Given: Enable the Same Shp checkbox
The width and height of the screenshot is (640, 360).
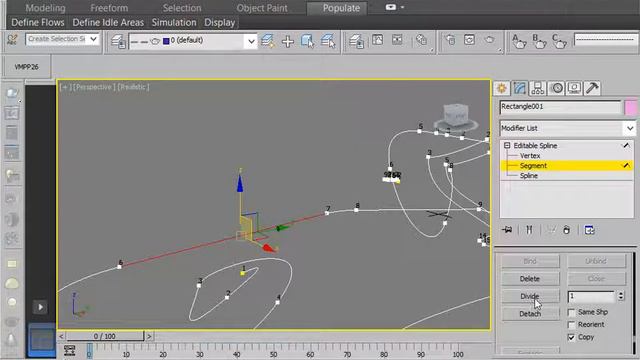Looking at the screenshot, I should [571, 312].
